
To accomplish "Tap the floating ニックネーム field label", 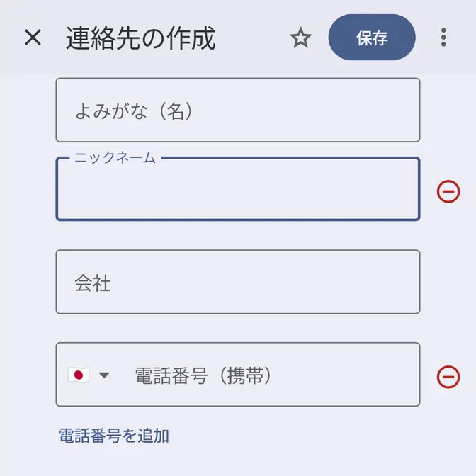I will [115, 158].
